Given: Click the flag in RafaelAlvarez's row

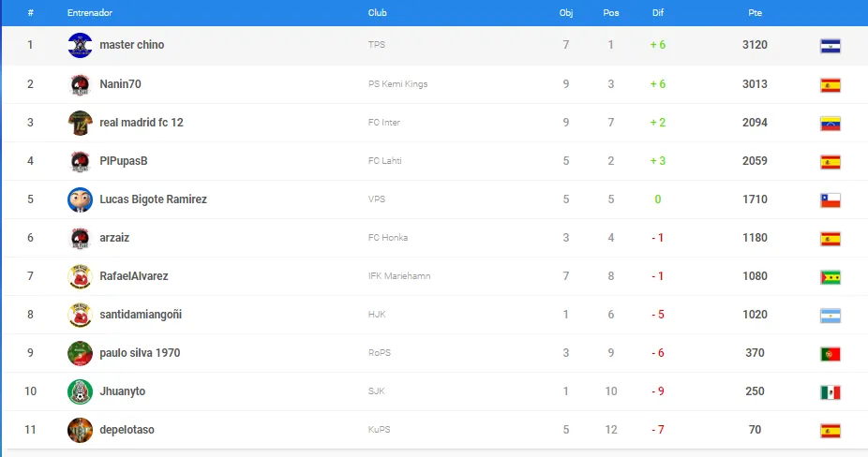Looking at the screenshot, I should point(831,277).
